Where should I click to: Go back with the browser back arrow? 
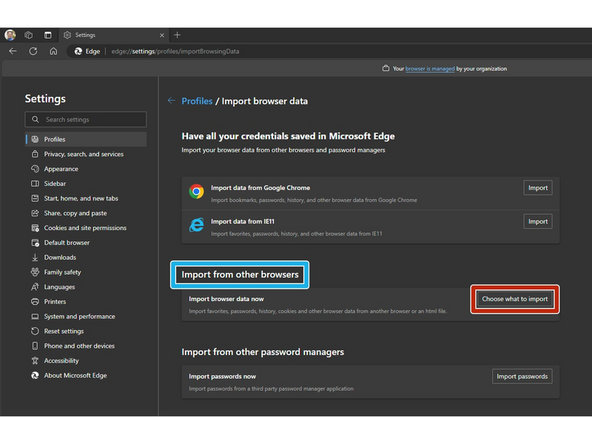pos(13,51)
